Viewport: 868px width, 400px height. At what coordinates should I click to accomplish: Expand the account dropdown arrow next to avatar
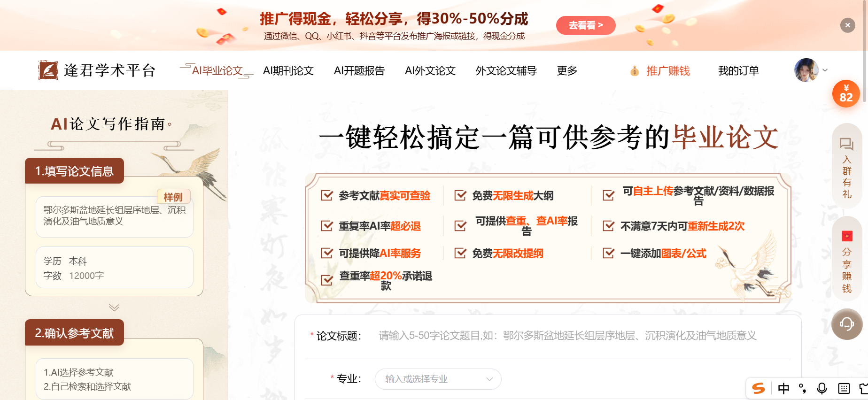click(x=825, y=70)
